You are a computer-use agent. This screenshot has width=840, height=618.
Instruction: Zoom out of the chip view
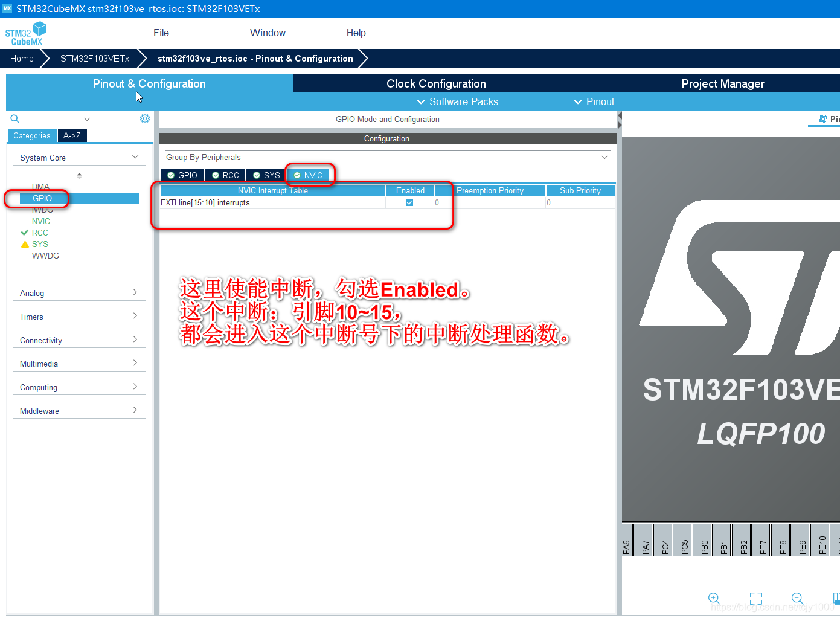[797, 598]
